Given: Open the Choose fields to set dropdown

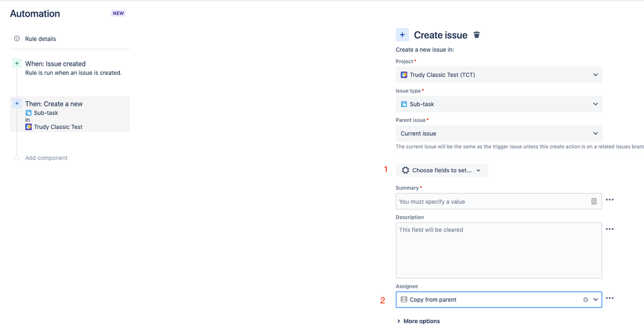Looking at the screenshot, I should pos(442,170).
